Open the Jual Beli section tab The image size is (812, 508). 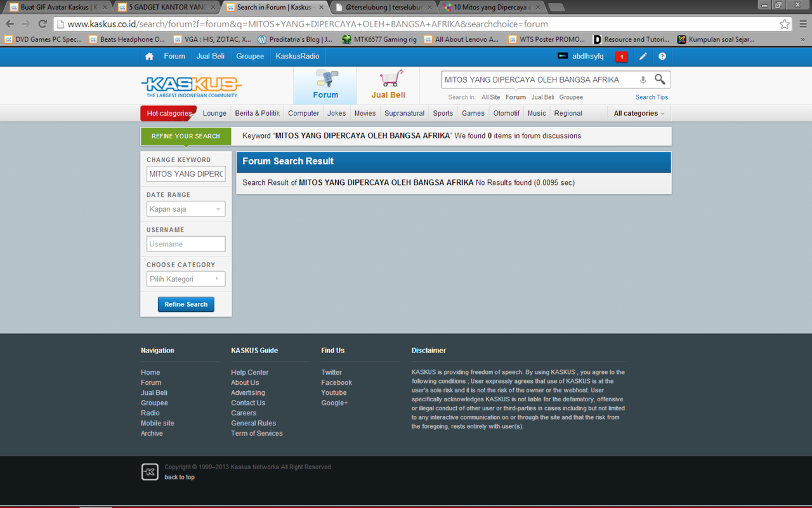(x=388, y=85)
